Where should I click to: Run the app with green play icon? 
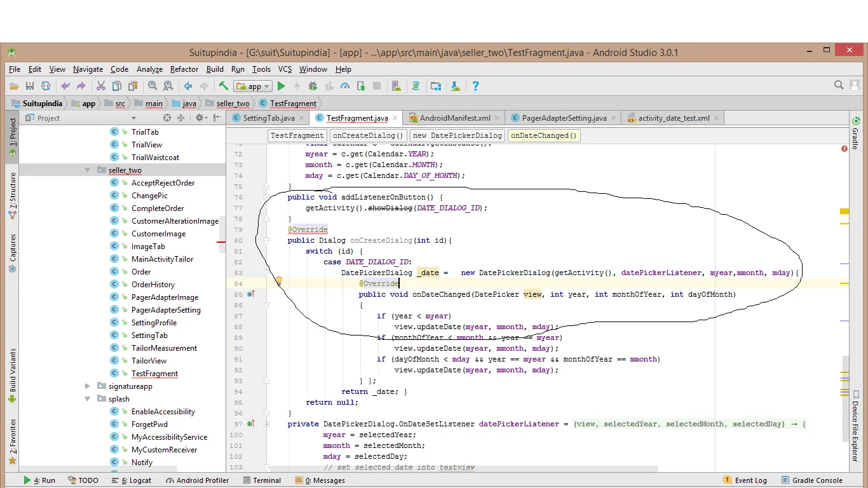coord(281,86)
